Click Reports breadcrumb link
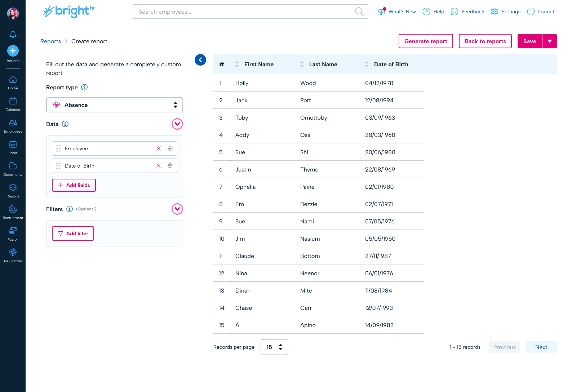Image resolution: width=572 pixels, height=392 pixels. [50, 41]
